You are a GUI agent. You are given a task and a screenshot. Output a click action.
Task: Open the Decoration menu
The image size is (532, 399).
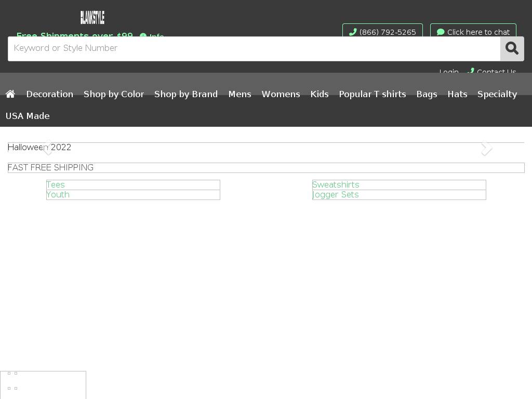[50, 94]
